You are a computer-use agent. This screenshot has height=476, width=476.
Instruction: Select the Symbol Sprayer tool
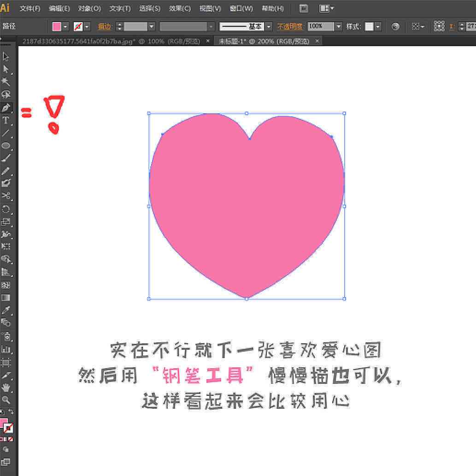[6, 336]
